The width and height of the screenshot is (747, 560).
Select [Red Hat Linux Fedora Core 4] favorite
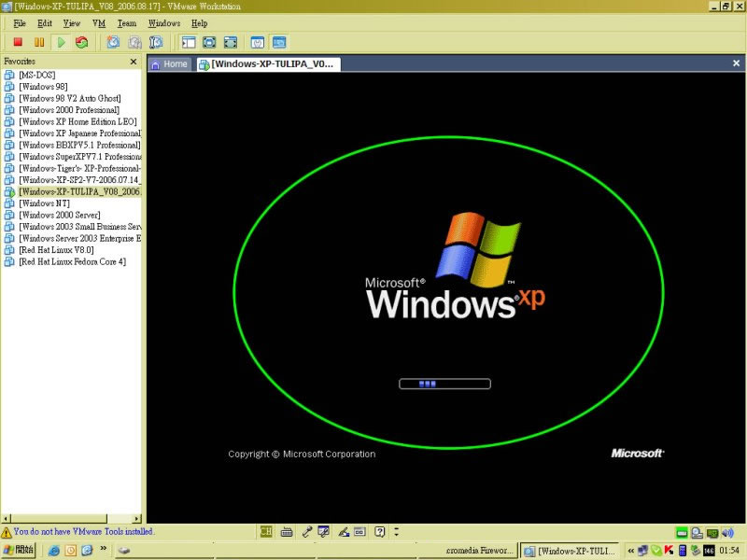tap(65, 261)
